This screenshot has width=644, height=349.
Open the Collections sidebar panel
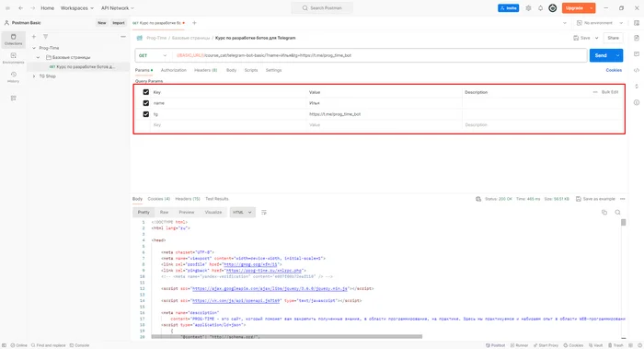[13, 40]
